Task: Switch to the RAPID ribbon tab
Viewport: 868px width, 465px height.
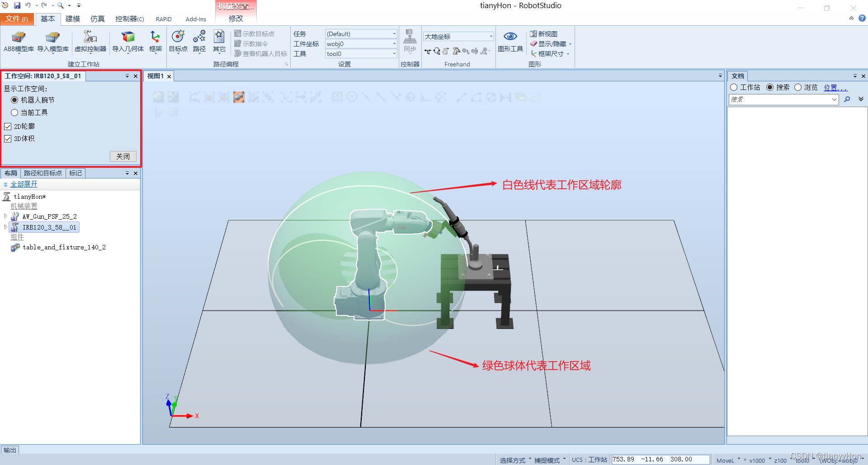Action: tap(164, 19)
